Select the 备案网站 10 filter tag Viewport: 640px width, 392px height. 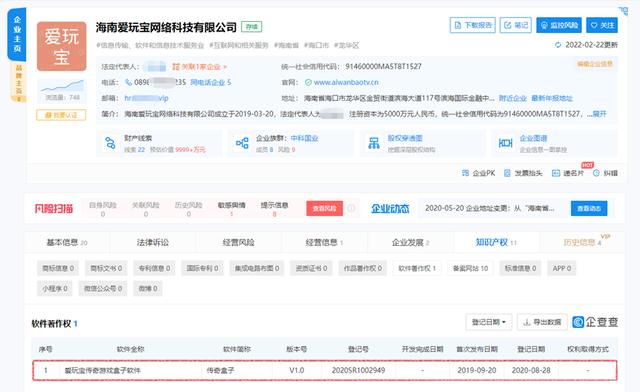[470, 268]
